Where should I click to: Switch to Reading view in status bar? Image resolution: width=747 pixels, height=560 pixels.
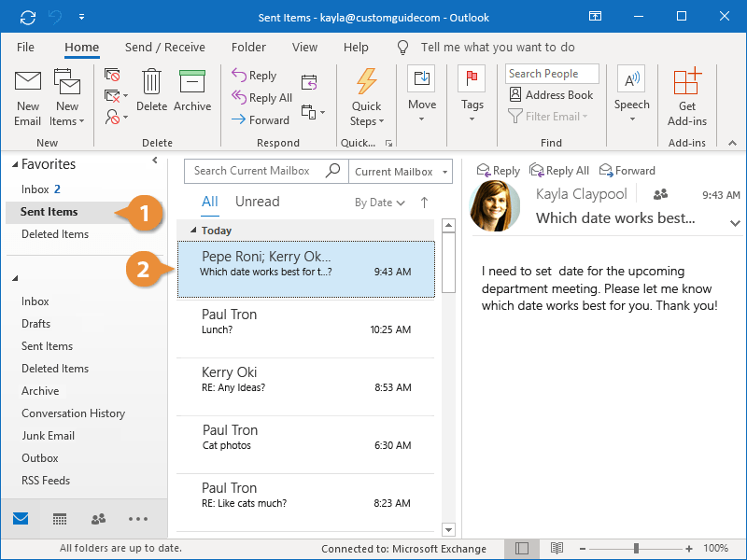pos(557,549)
